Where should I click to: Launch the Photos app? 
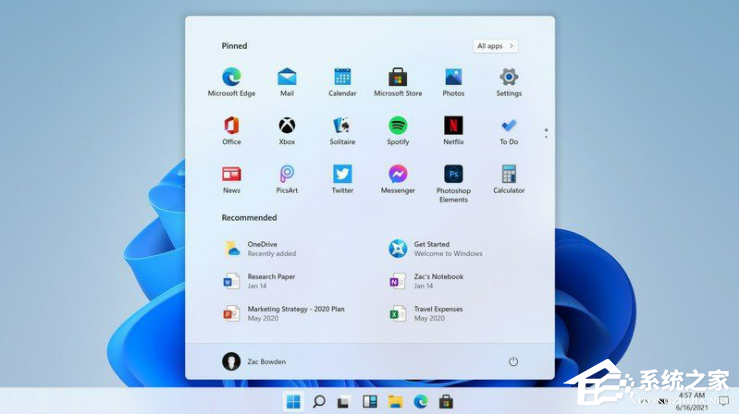pyautogui.click(x=453, y=82)
